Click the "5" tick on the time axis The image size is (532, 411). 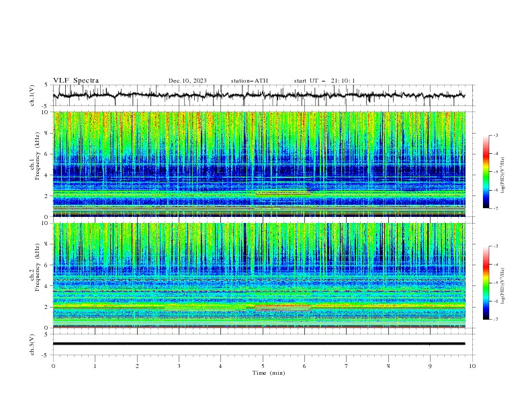(263, 366)
